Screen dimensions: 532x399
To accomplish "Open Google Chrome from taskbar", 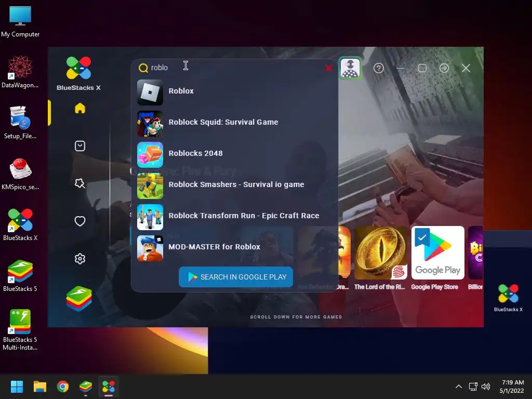I will (63, 387).
